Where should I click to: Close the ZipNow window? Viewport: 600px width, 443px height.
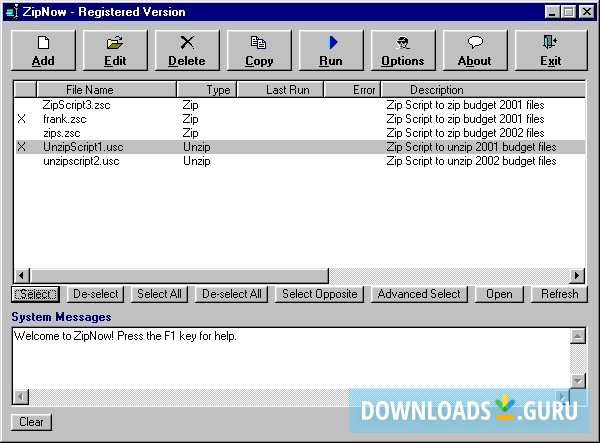(587, 12)
